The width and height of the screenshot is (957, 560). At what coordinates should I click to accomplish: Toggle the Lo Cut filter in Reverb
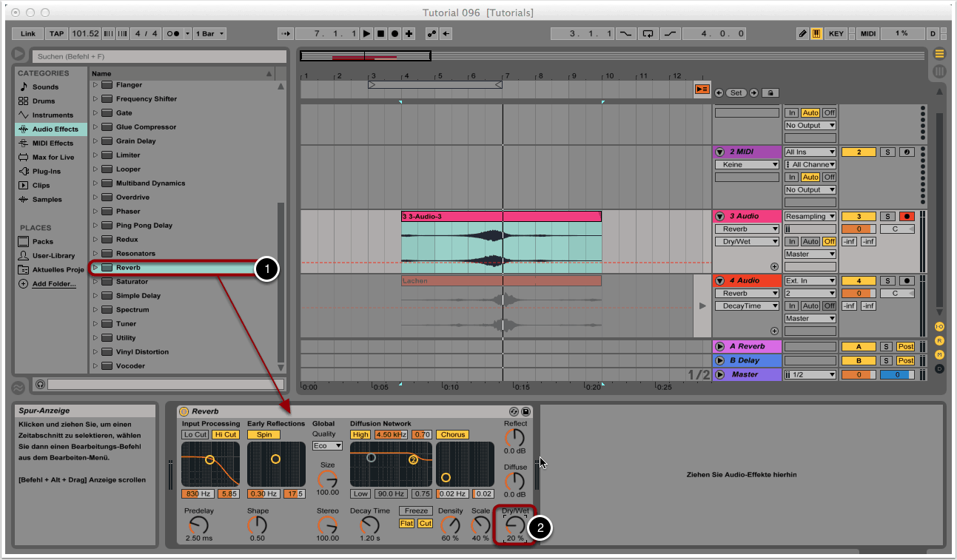195,435
